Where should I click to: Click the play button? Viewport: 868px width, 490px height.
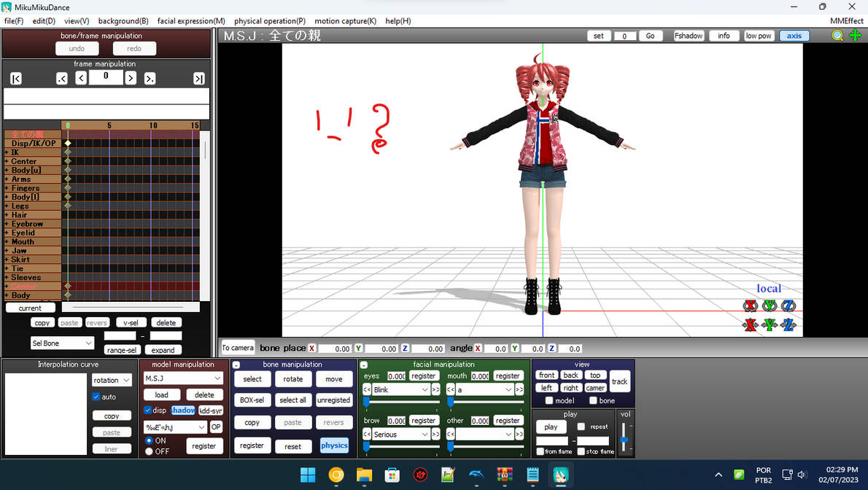(551, 427)
